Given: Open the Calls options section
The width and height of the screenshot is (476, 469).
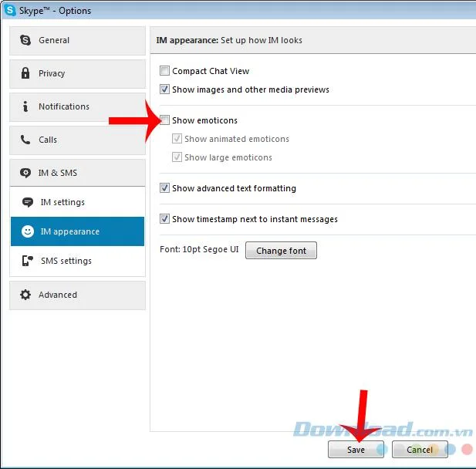Looking at the screenshot, I should tap(77, 140).
